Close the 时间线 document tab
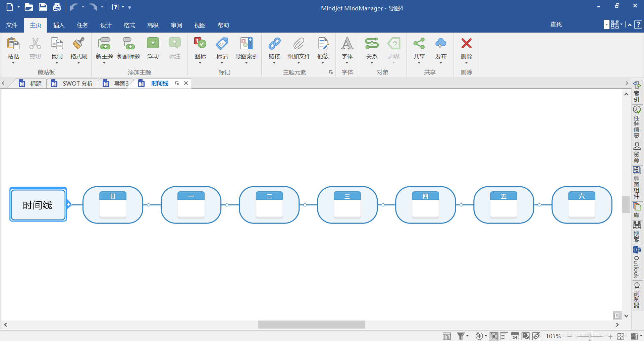Image resolution: width=644 pixels, height=341 pixels. pyautogui.click(x=186, y=83)
